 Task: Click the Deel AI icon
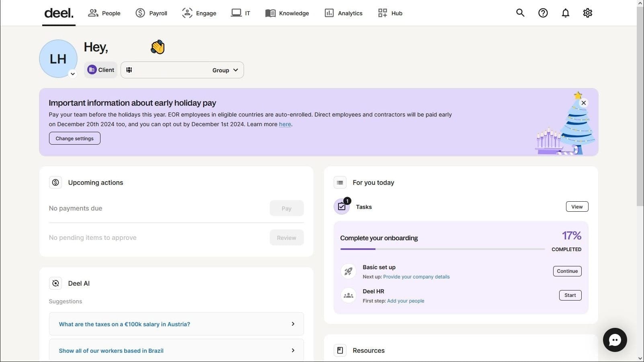(x=55, y=283)
